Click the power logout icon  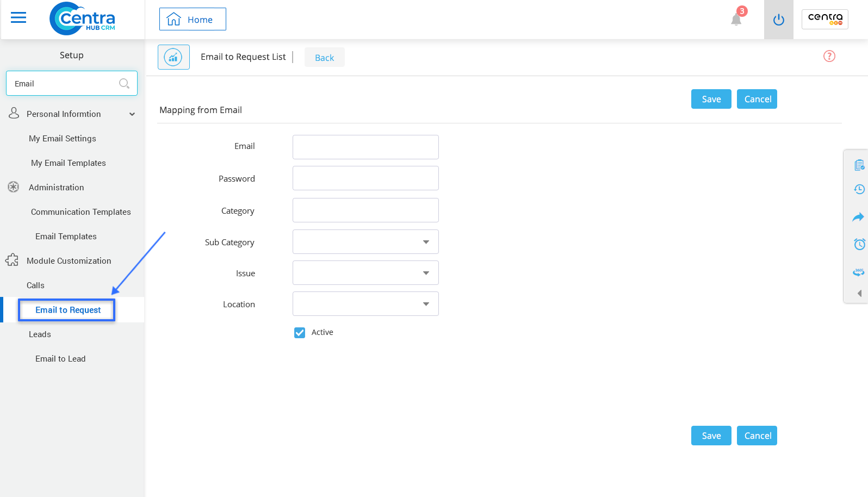click(779, 20)
